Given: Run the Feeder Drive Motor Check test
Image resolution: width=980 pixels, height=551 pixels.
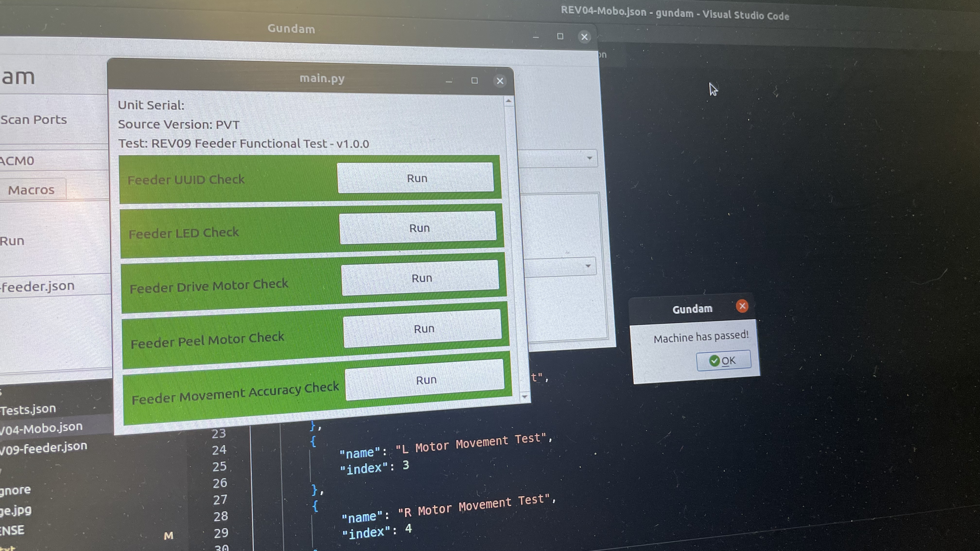Looking at the screenshot, I should tap(420, 278).
